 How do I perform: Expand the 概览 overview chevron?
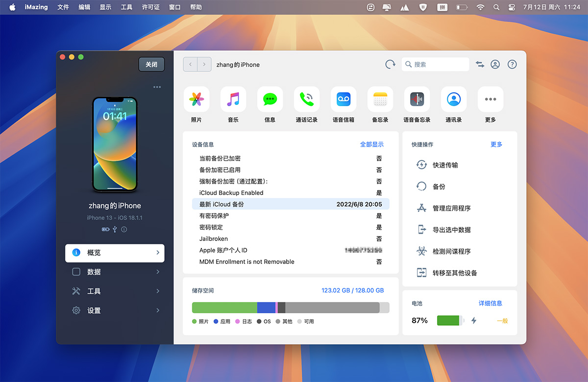158,253
